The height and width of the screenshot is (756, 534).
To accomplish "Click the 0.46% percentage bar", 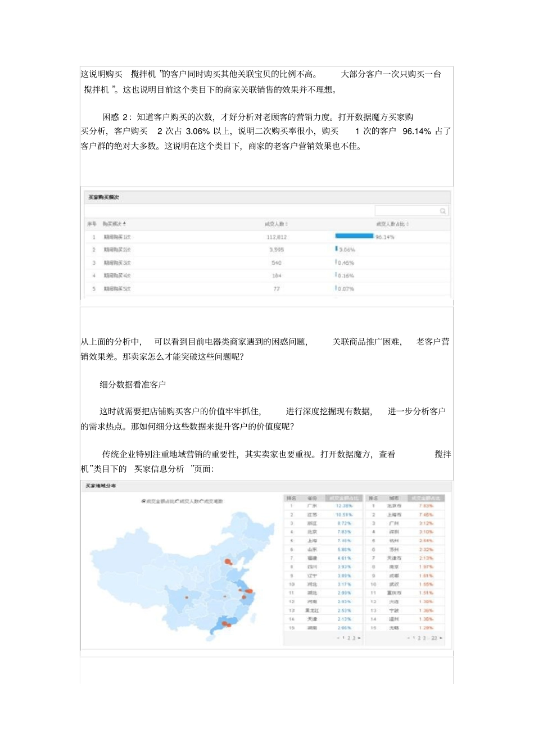I will (x=336, y=262).
